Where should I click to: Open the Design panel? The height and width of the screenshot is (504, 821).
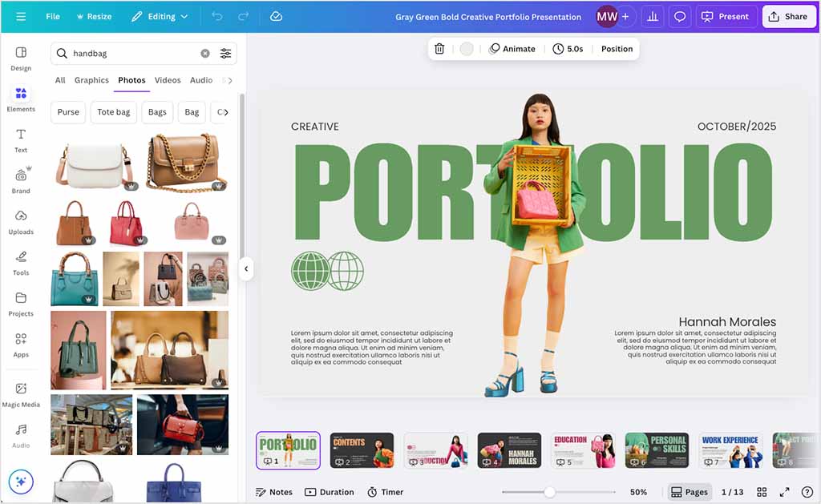pyautogui.click(x=21, y=58)
